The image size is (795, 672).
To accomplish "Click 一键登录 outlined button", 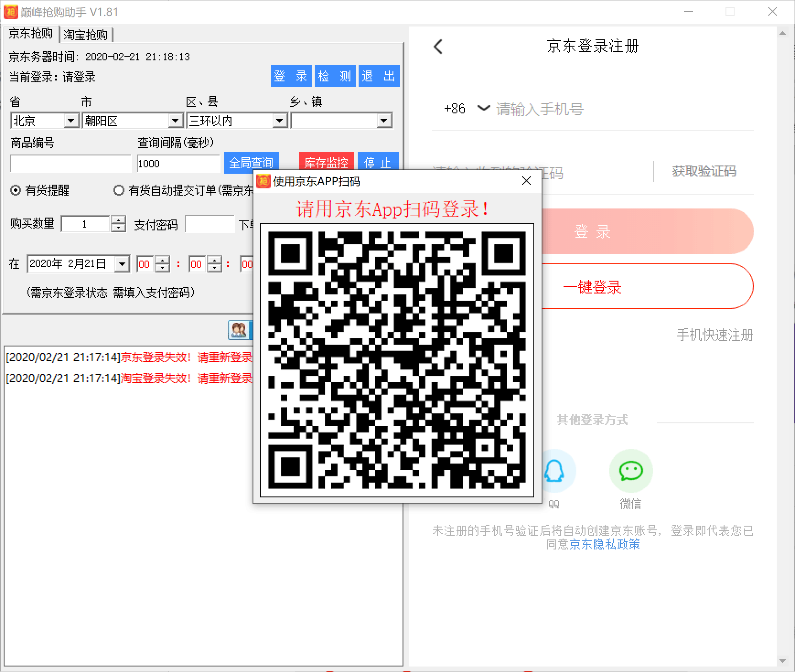I will pos(647,287).
